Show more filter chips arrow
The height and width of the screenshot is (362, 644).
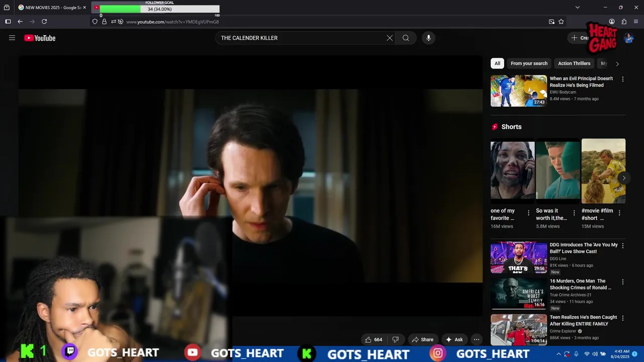click(x=617, y=64)
